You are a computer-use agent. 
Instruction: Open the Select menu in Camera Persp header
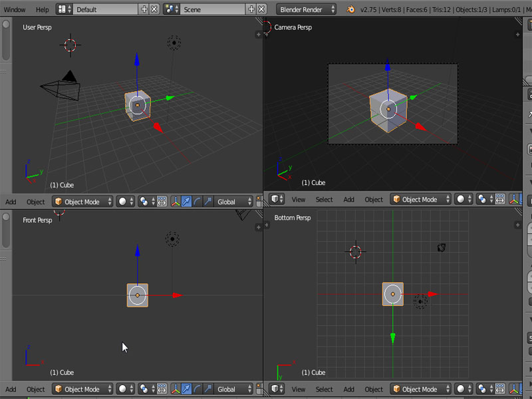324,199
